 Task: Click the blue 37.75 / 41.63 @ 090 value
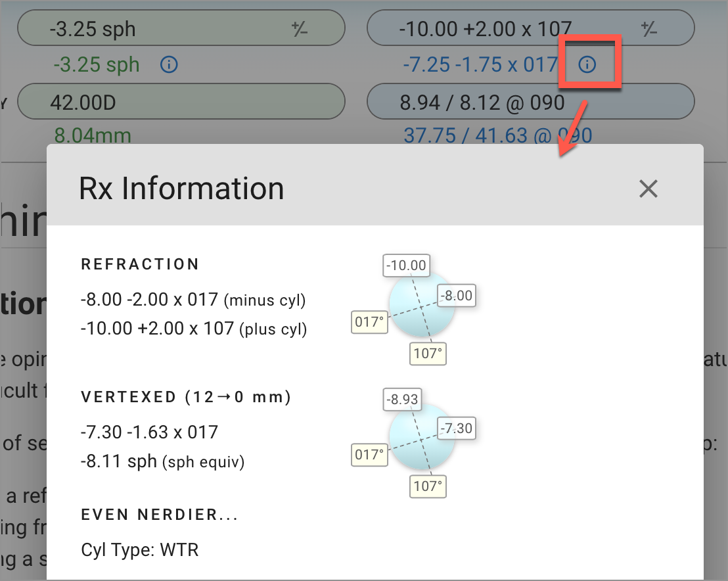(497, 136)
